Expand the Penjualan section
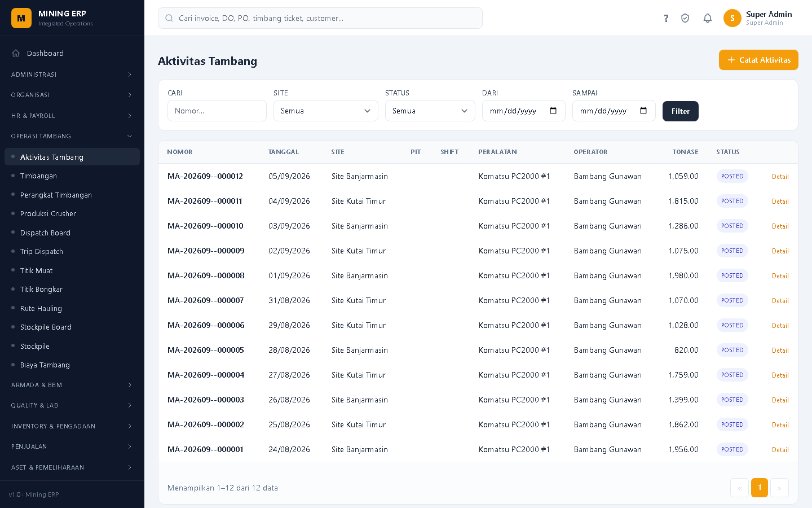 coord(72,446)
